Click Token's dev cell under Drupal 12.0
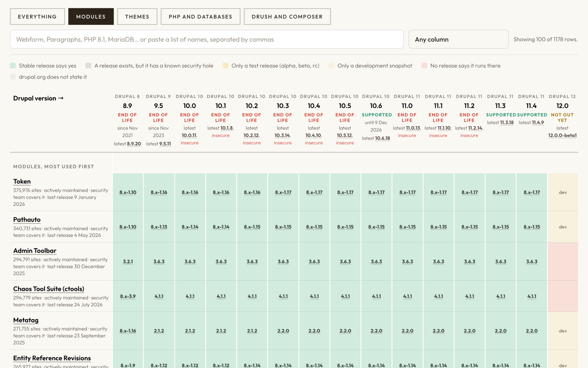588x368 pixels. click(x=563, y=192)
